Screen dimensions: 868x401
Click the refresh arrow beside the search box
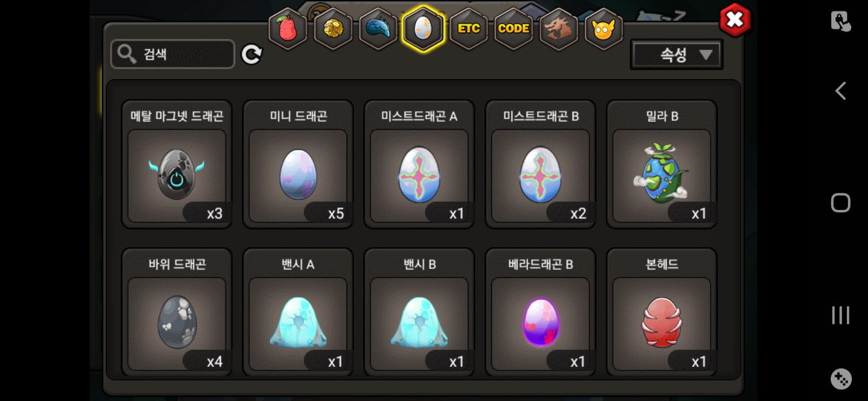[x=251, y=54]
